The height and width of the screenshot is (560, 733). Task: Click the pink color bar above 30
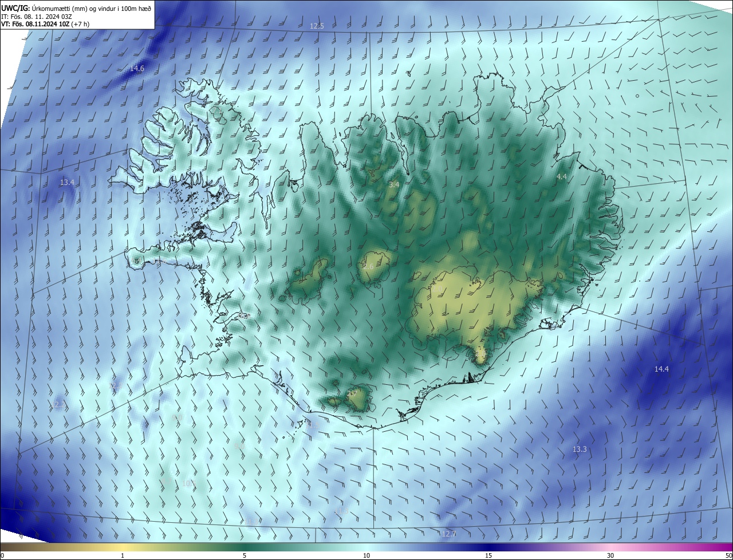coord(610,547)
